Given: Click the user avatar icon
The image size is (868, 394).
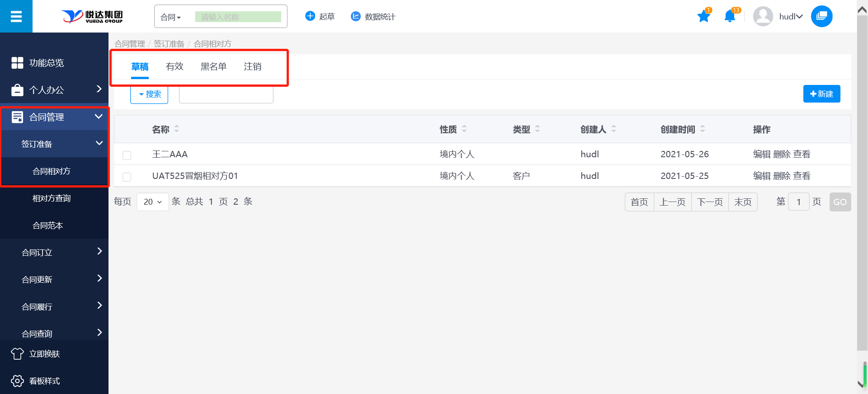Looking at the screenshot, I should click(x=763, y=17).
